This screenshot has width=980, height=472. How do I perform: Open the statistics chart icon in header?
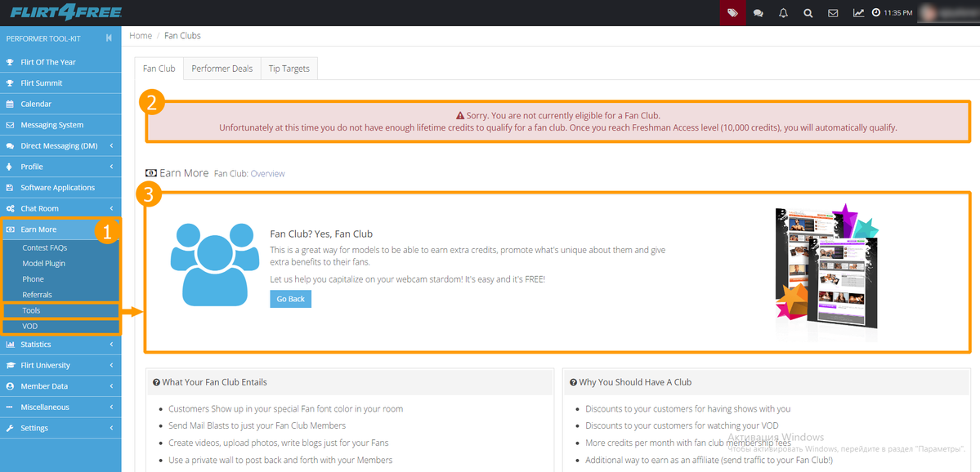pyautogui.click(x=858, y=13)
